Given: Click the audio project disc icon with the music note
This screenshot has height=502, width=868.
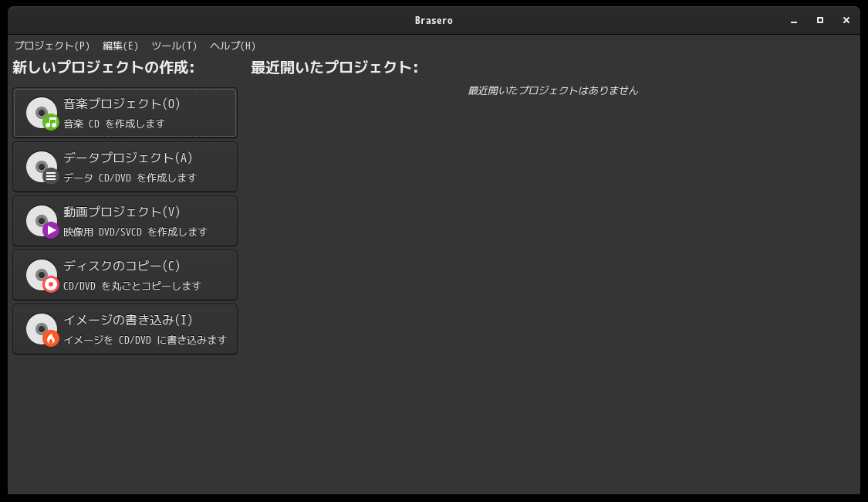Looking at the screenshot, I should 42,113.
